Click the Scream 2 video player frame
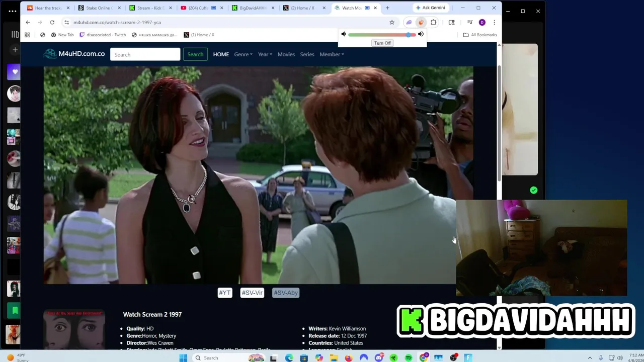Viewport: 644px width, 362px height. tap(258, 175)
